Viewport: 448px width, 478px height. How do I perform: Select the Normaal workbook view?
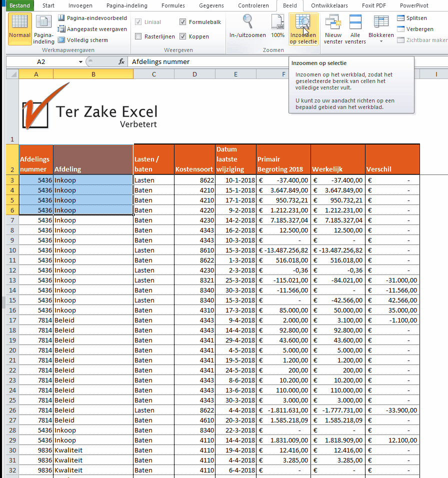20,29
